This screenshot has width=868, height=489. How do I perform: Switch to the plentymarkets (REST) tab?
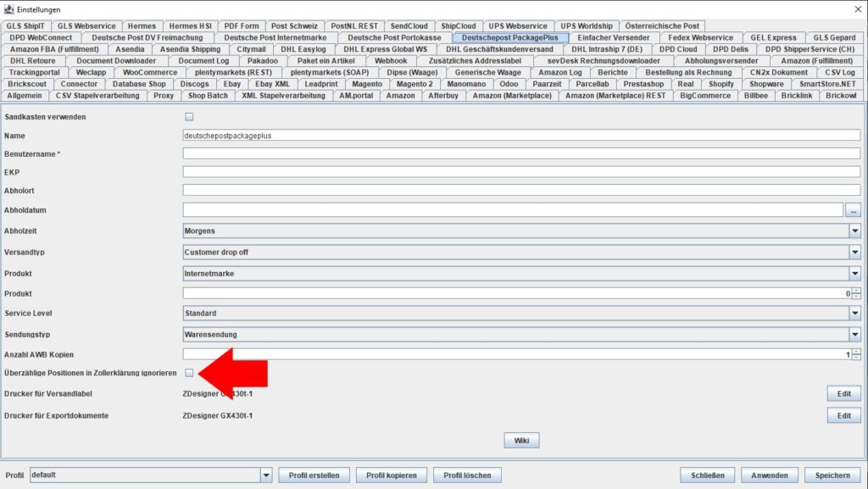click(233, 73)
